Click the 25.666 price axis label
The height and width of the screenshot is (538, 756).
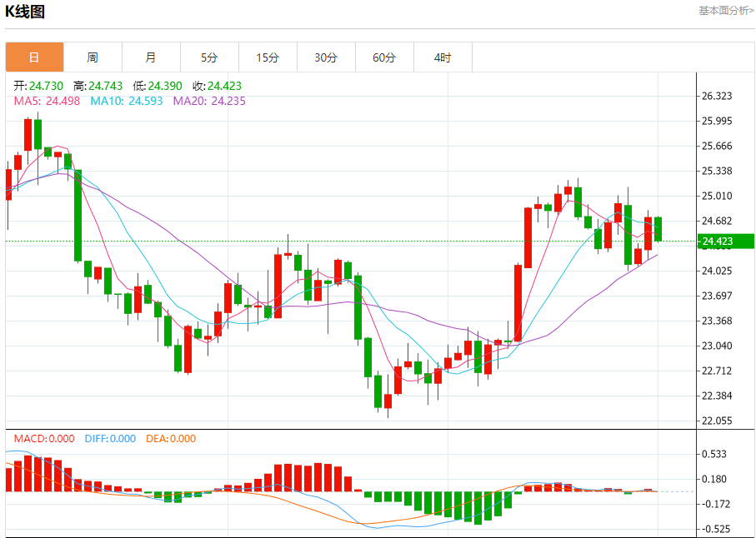(718, 146)
